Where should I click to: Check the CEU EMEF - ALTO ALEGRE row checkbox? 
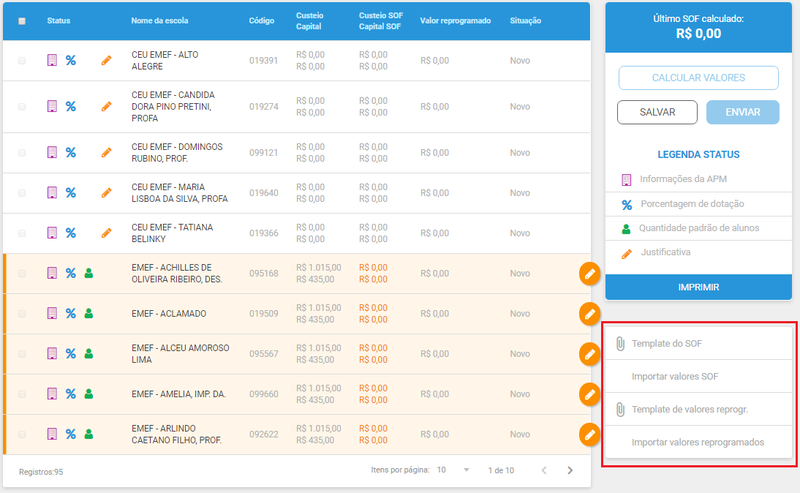[22, 60]
